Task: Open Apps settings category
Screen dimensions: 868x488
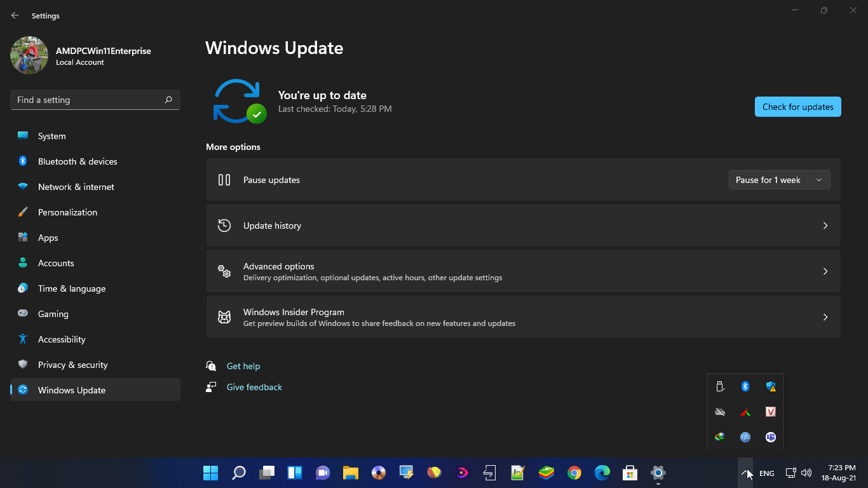Action: click(x=95, y=238)
